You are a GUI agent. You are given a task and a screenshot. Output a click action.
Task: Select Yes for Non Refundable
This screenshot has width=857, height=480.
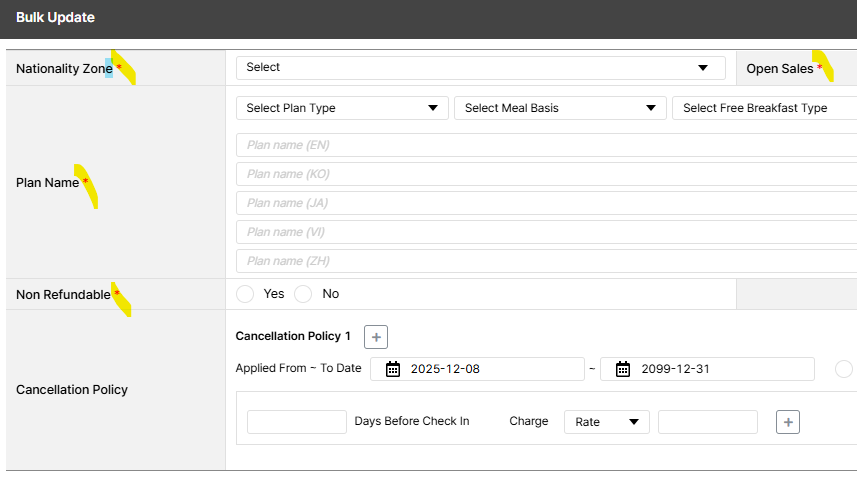point(245,294)
